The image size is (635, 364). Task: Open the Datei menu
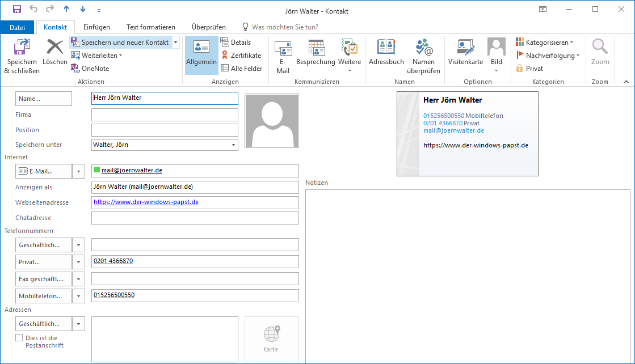pyautogui.click(x=18, y=27)
